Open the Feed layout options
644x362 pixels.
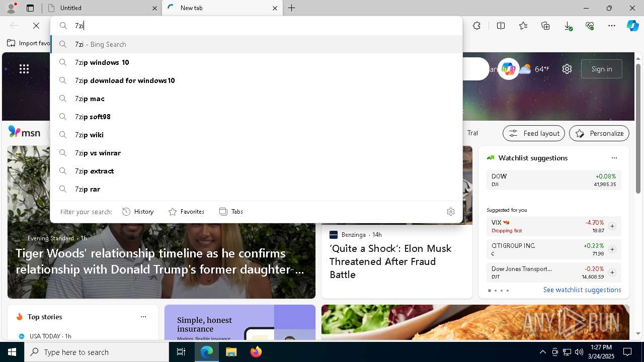(534, 133)
